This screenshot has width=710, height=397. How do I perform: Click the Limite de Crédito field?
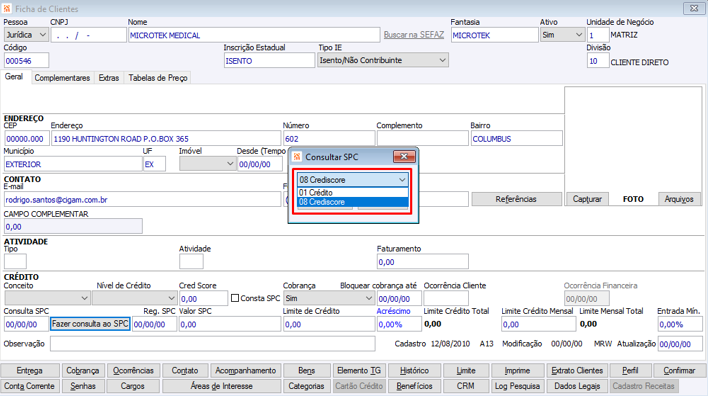[x=329, y=324]
